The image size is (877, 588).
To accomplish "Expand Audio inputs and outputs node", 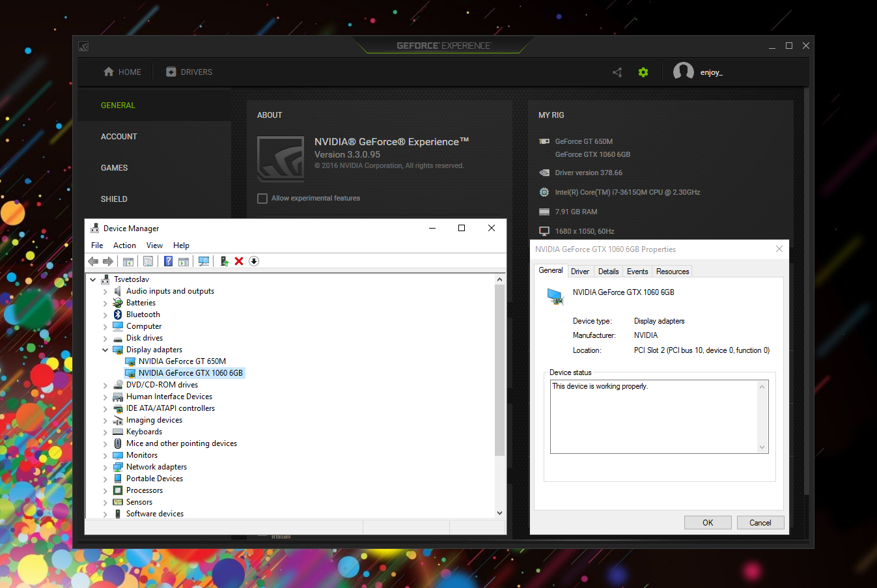I will (x=105, y=291).
